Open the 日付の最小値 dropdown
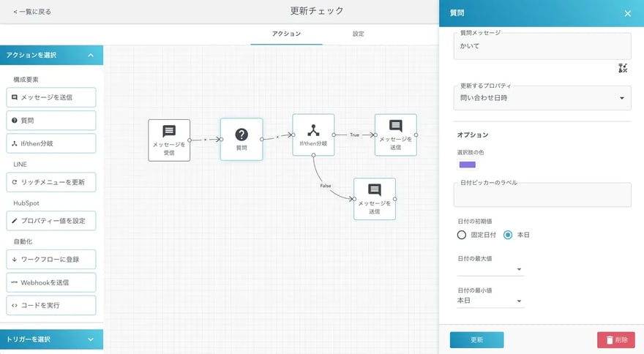Image resolution: width=644 pixels, height=354 pixels. point(490,301)
